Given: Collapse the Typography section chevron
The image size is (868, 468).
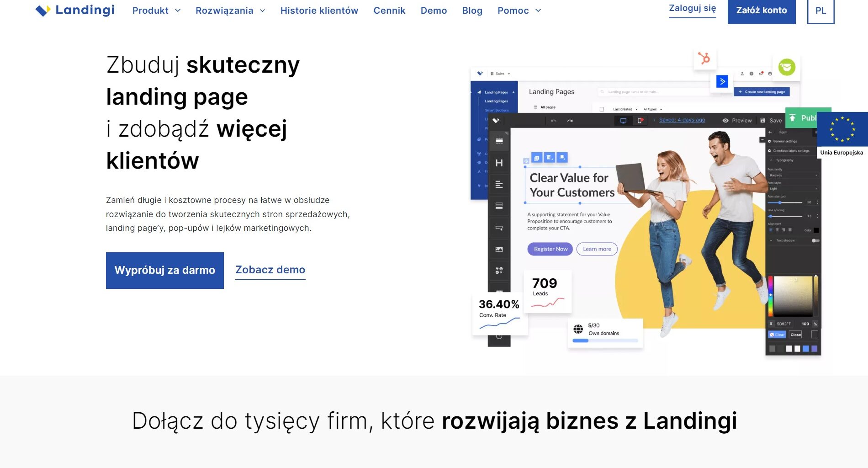Looking at the screenshot, I should [x=770, y=160].
